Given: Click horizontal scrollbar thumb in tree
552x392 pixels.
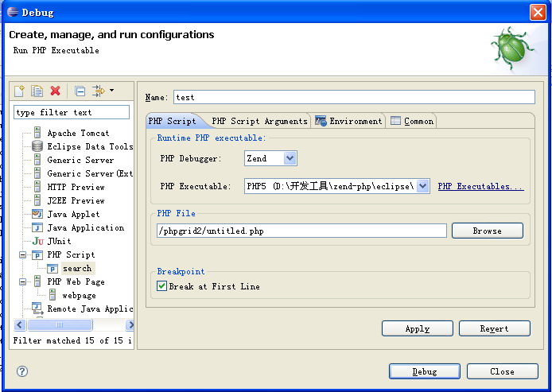Looking at the screenshot, I should pyautogui.click(x=60, y=324).
